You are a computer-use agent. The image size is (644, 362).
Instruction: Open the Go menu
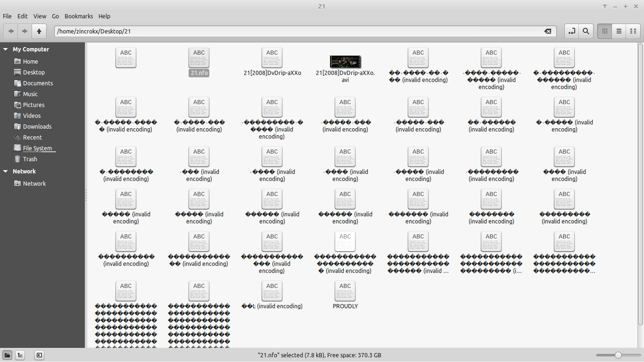[x=55, y=16]
